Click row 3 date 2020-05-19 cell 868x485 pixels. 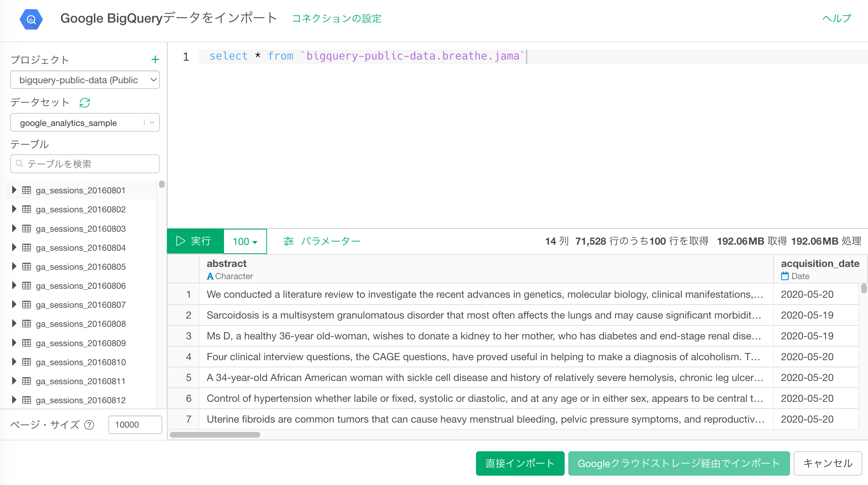pyautogui.click(x=816, y=336)
